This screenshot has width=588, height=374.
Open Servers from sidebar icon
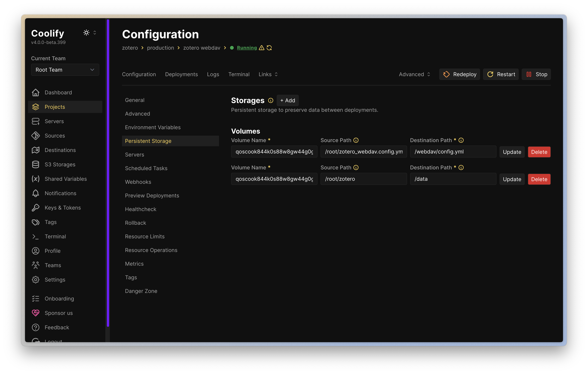pyautogui.click(x=36, y=121)
